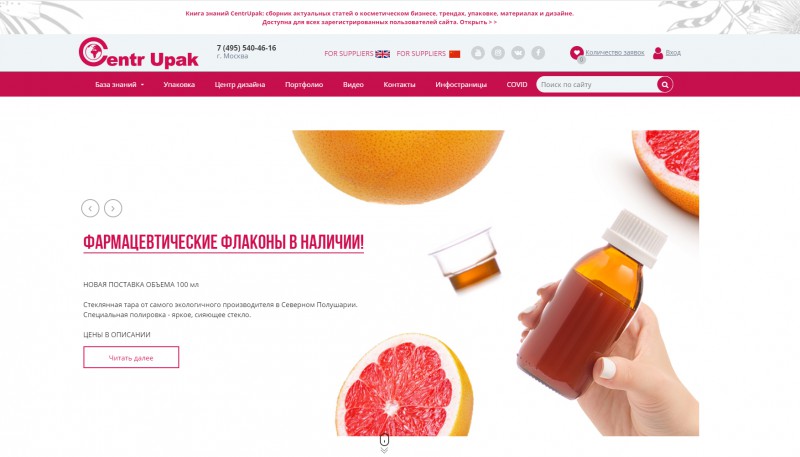Click FOR SUPPLIERS link with Chinese flag

click(429, 54)
